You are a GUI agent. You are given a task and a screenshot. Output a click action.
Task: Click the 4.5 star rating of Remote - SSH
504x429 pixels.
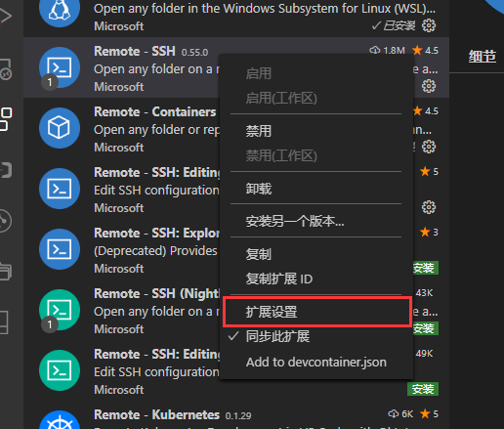point(425,51)
